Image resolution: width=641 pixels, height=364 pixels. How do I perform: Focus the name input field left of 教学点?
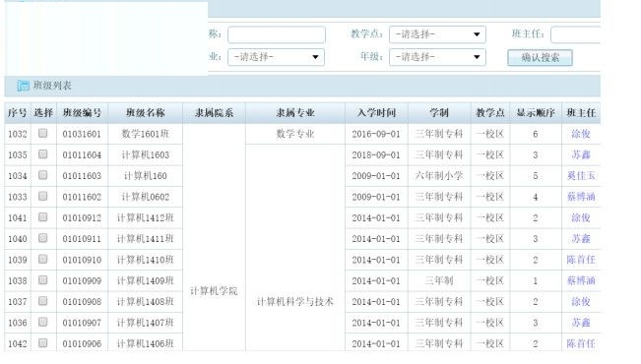point(277,34)
